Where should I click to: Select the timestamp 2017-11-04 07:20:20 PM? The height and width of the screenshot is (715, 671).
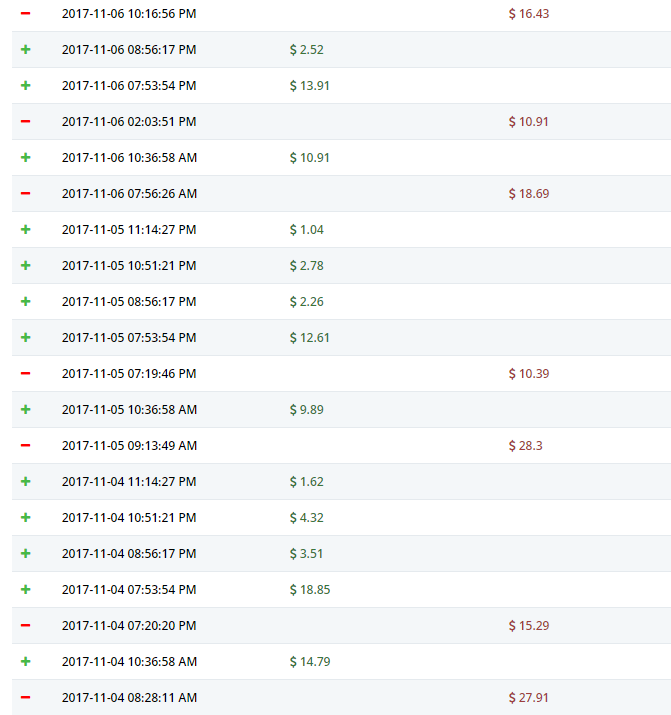[x=129, y=626]
